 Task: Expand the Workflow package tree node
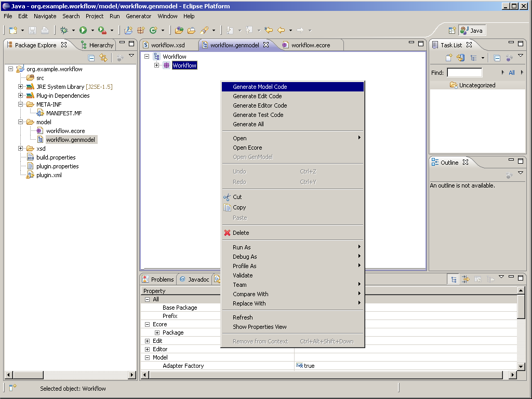[156, 65]
